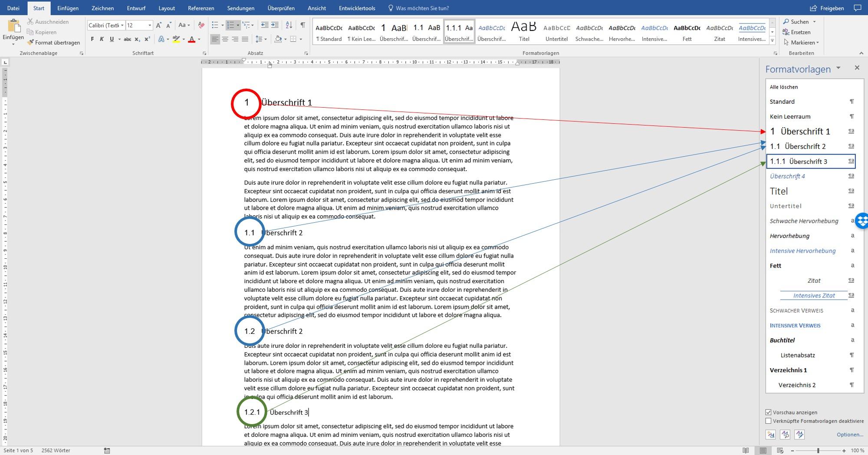Increase paragraph indent
Screen dimensions: 868x455
coord(275,25)
